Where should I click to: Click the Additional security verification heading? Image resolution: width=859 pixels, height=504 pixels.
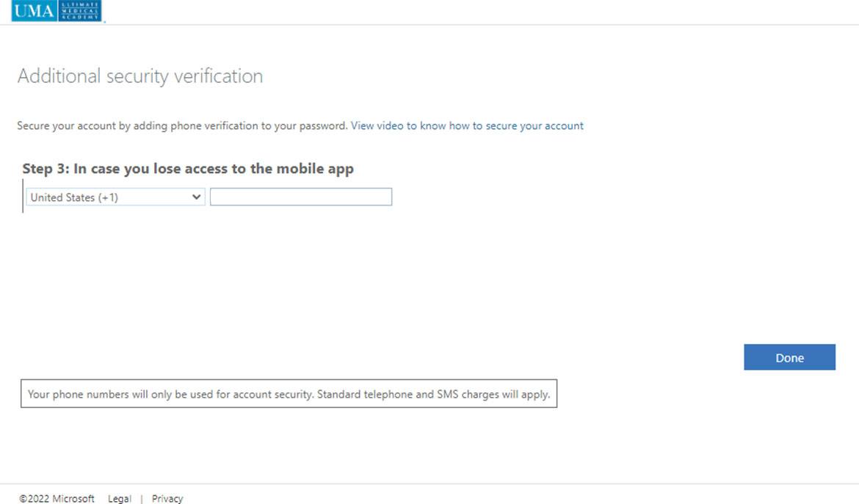click(x=140, y=76)
